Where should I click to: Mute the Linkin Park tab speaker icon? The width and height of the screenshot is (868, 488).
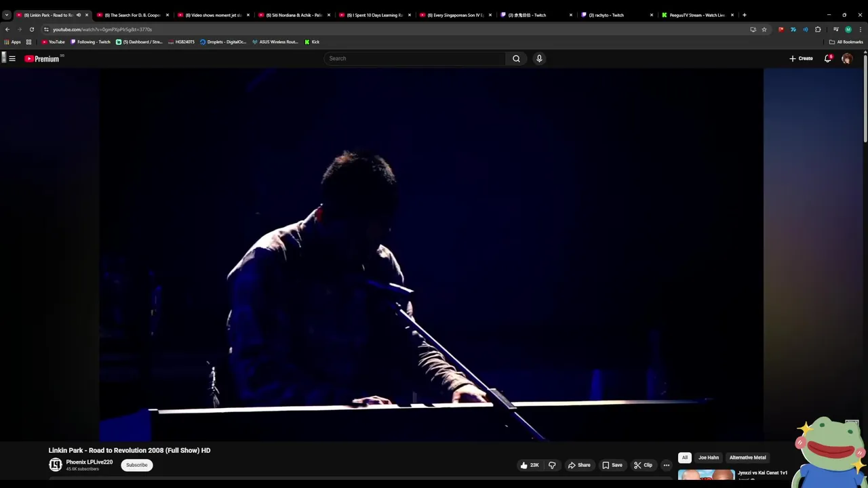(x=78, y=15)
